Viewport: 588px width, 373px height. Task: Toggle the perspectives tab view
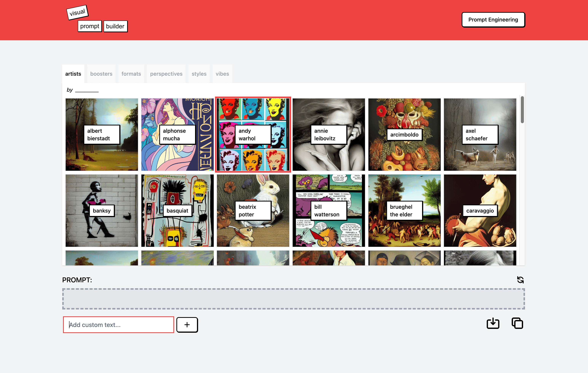click(166, 74)
